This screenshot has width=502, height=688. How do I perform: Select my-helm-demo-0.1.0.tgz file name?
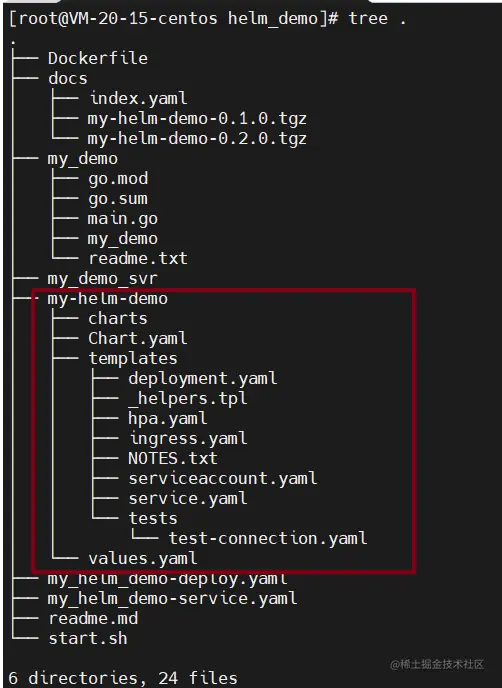[197, 118]
